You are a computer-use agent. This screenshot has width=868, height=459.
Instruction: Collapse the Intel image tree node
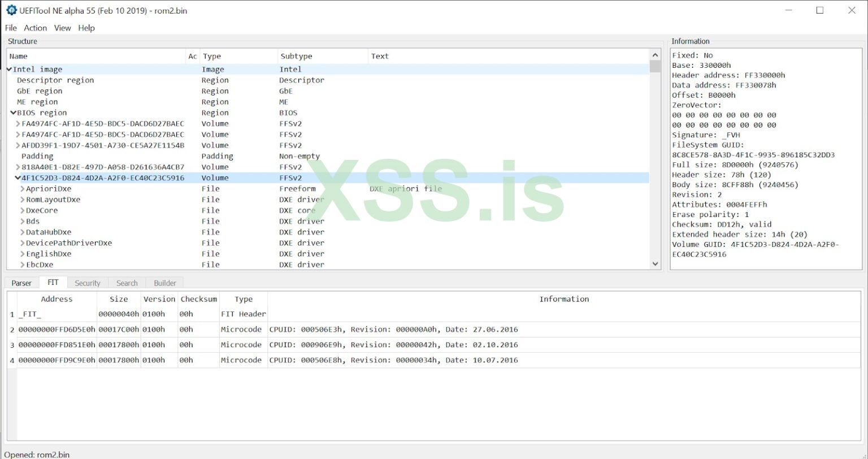[9, 70]
